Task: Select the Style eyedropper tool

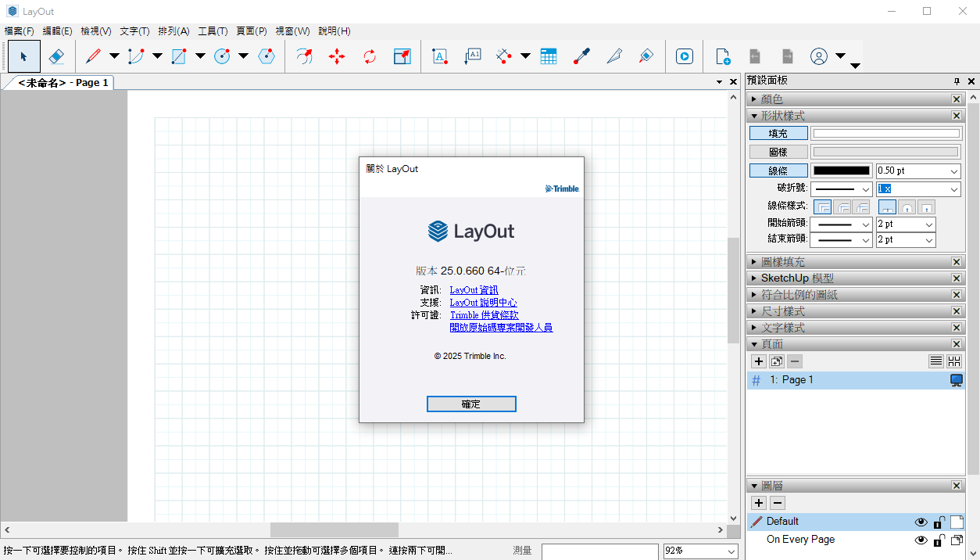Action: [x=581, y=56]
